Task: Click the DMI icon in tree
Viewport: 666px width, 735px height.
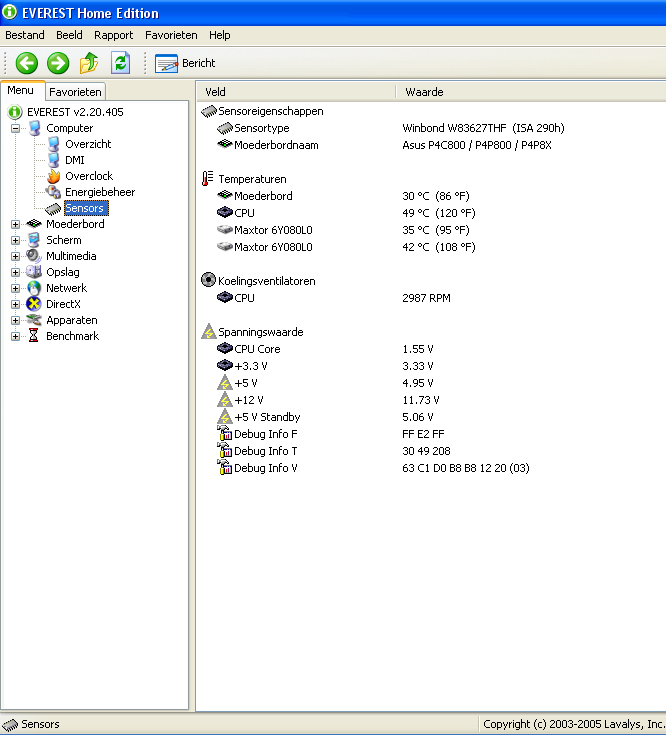Action: 53,160
